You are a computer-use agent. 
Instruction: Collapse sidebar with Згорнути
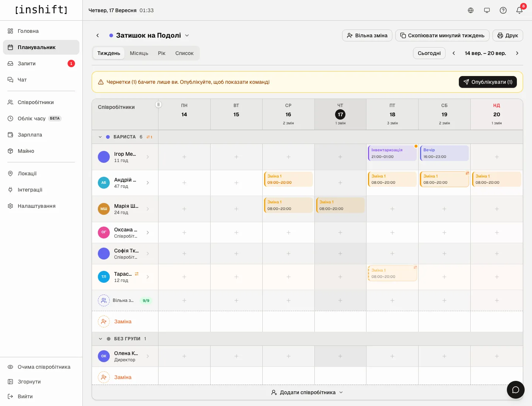[x=41, y=382]
